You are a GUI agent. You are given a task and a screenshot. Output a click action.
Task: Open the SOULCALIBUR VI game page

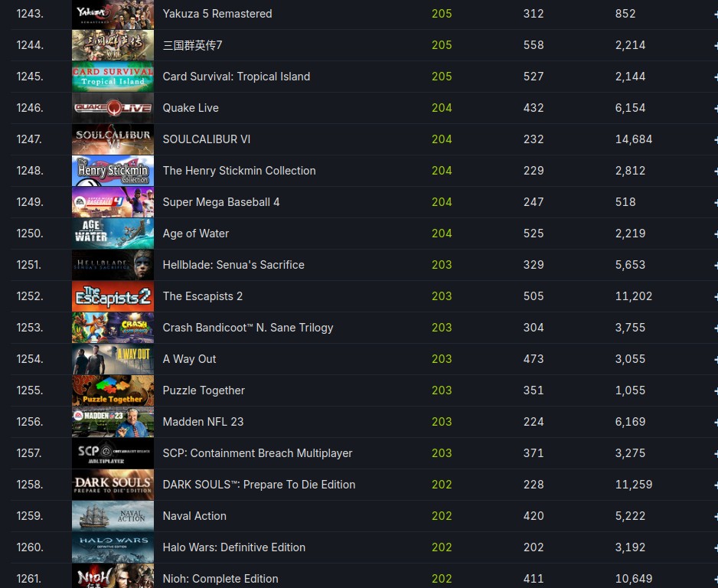[207, 139]
